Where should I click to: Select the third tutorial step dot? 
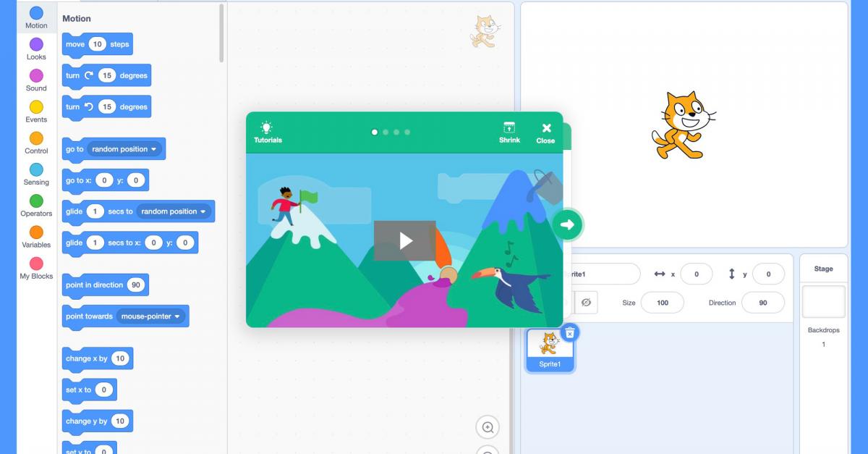pyautogui.click(x=396, y=133)
